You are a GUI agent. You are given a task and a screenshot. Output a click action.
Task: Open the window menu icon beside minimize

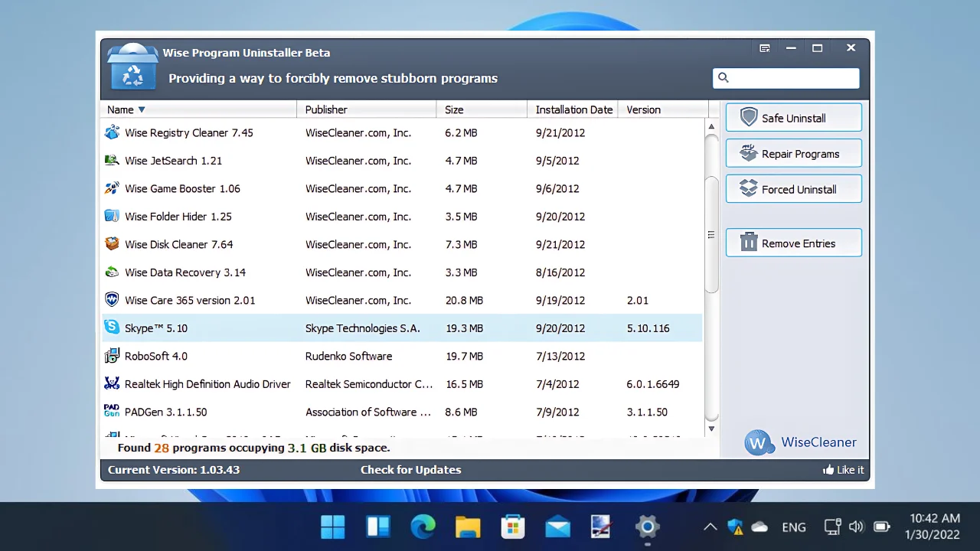point(764,48)
